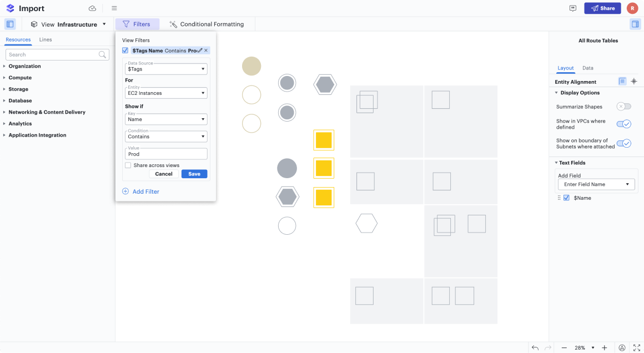
Task: Open the Entity EC2 Instances dropdown
Action: [x=166, y=93]
